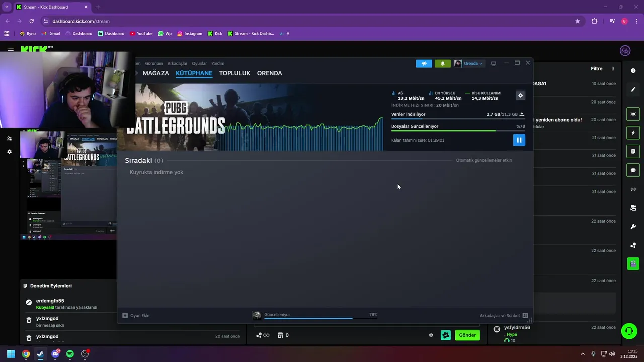Click the green clapperboard icon in Kick rail
Screen dimensions: 644x362
633,264
